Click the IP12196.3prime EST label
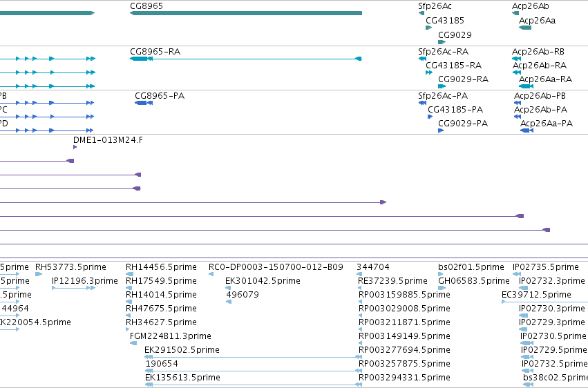This screenshot has height=388, width=588. 85,281
